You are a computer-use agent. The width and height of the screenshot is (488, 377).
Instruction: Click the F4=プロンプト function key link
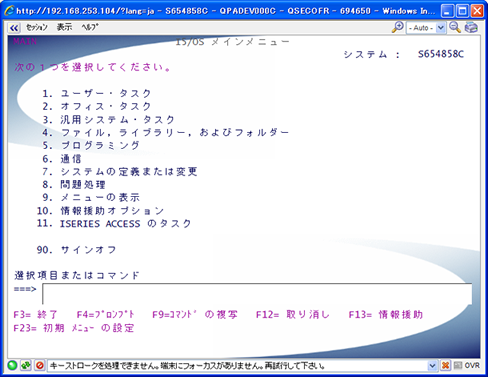105,315
